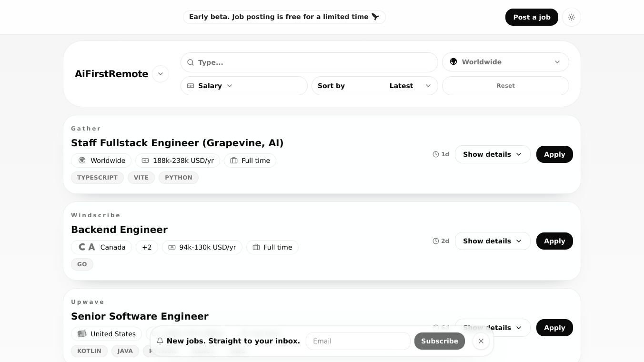
Task: Apply to the Gather Staff Fullstack Engineer job
Action: click(554, 154)
